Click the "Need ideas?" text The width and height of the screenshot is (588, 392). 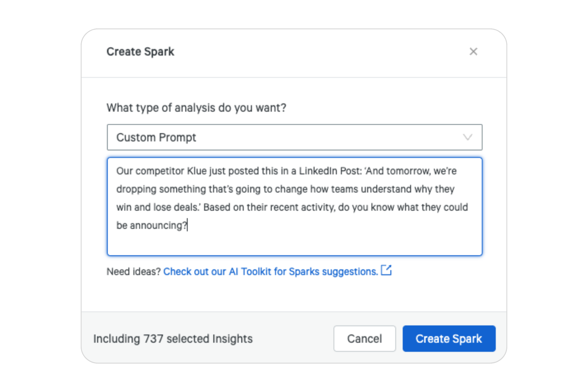[x=134, y=271]
